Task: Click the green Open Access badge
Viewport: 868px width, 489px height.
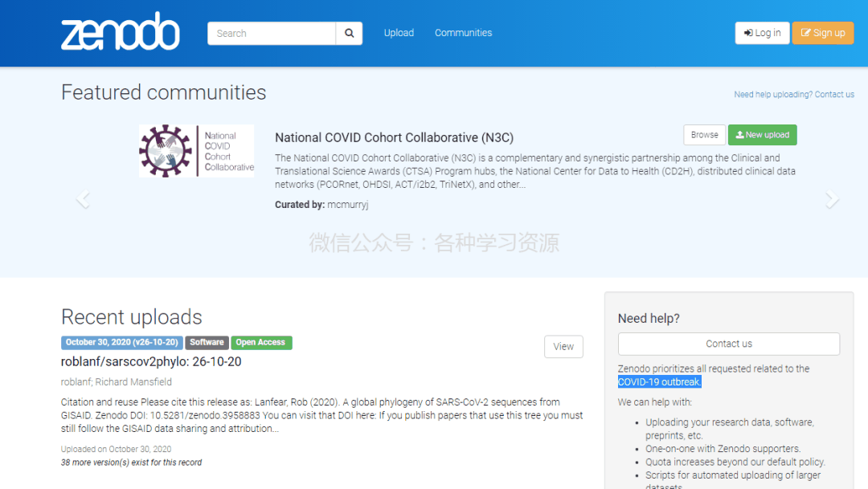Action: coord(260,342)
